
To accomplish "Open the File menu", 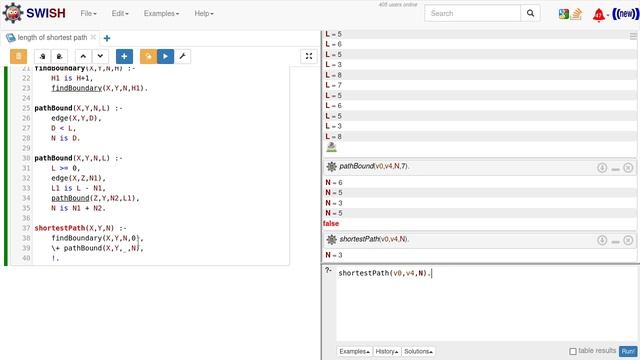I will (x=88, y=13).
